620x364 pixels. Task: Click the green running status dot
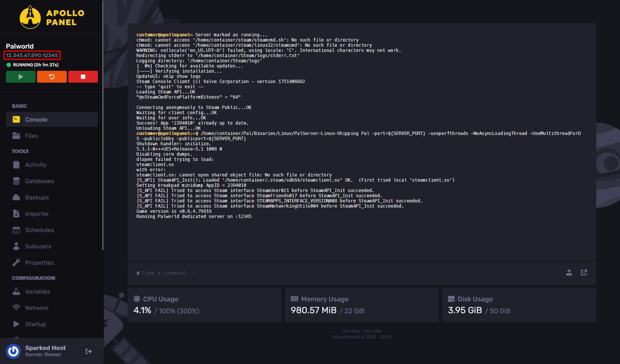point(9,65)
